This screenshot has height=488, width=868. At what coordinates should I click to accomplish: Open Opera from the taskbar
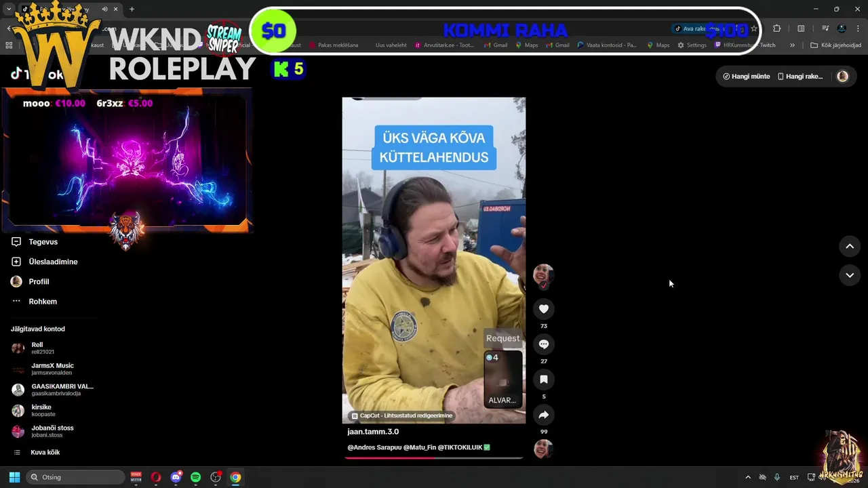click(x=156, y=477)
